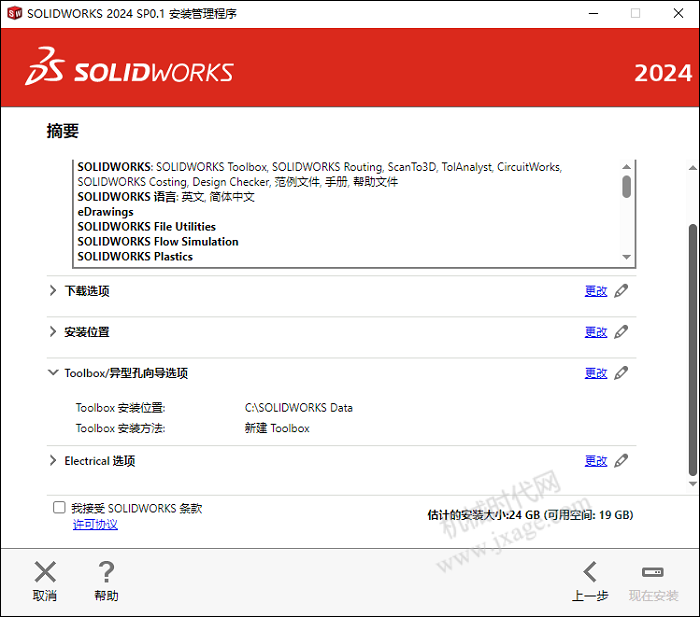Open 帮助 via question mark icon
This screenshot has height=617, width=700.
click(x=106, y=572)
